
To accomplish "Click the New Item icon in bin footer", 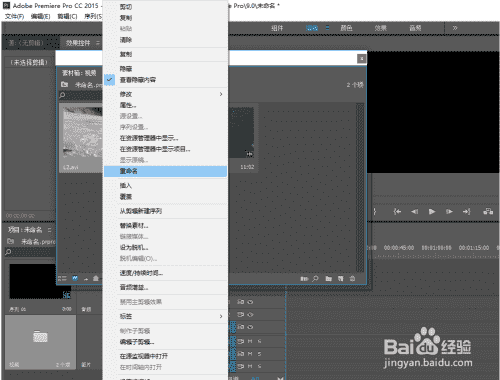I will coord(340,278).
